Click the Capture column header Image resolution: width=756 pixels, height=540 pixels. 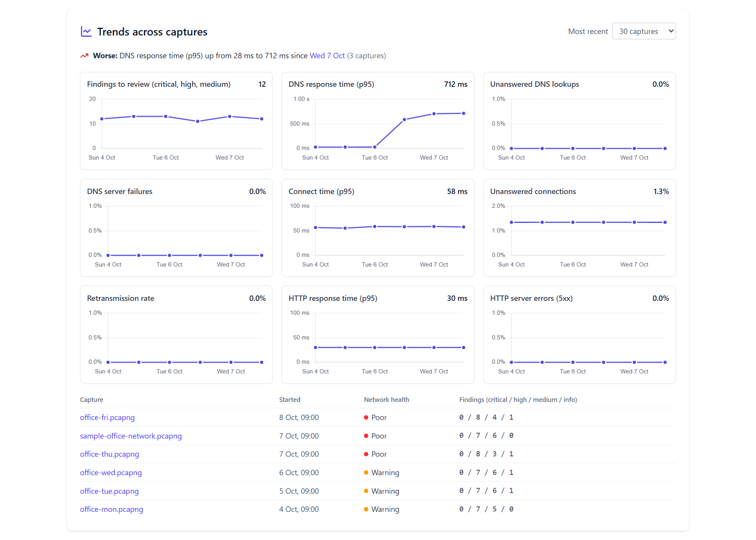[x=91, y=400]
